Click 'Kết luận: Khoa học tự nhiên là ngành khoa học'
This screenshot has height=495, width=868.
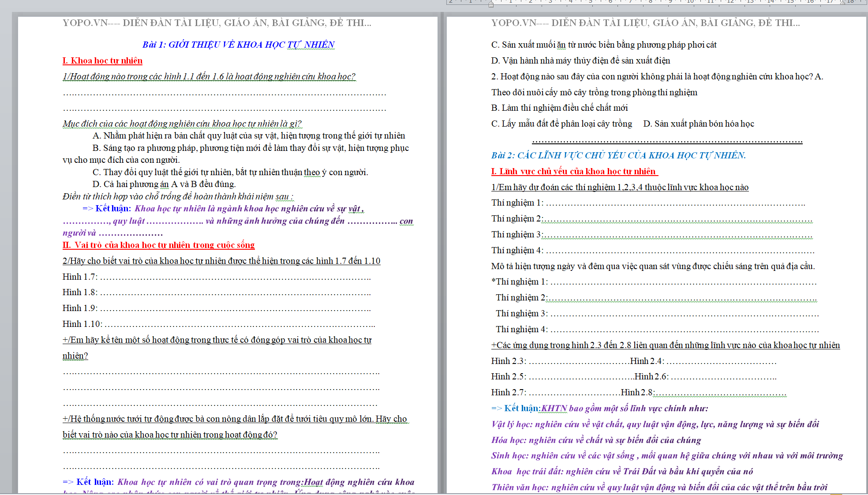(x=223, y=208)
